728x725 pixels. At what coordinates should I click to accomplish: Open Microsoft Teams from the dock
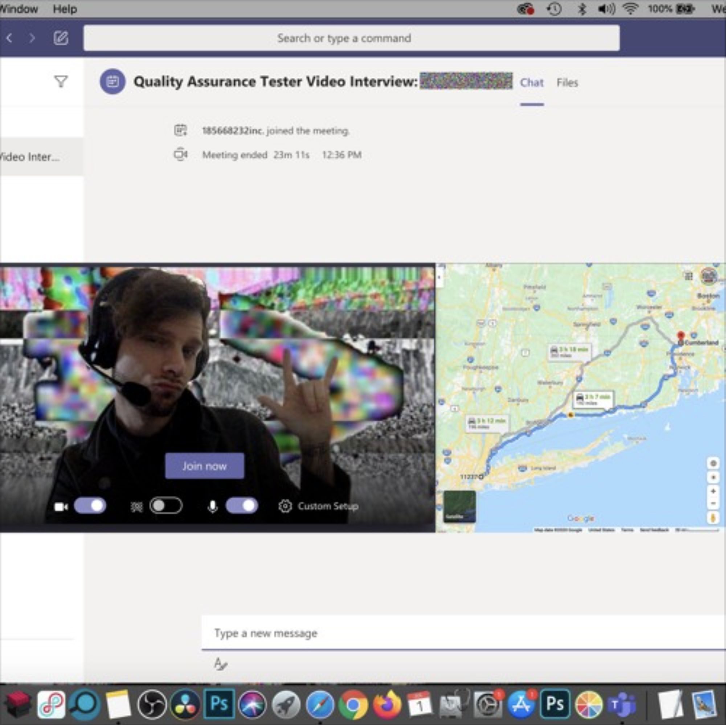(621, 704)
